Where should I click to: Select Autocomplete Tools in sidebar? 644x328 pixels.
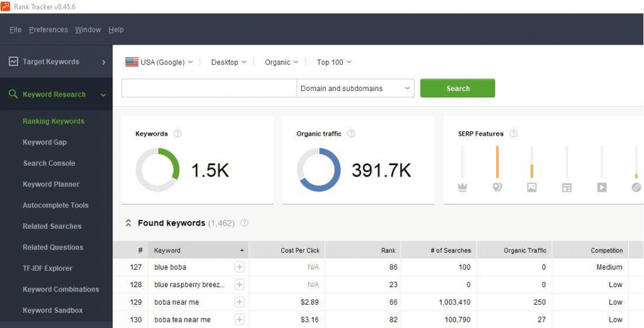click(55, 205)
